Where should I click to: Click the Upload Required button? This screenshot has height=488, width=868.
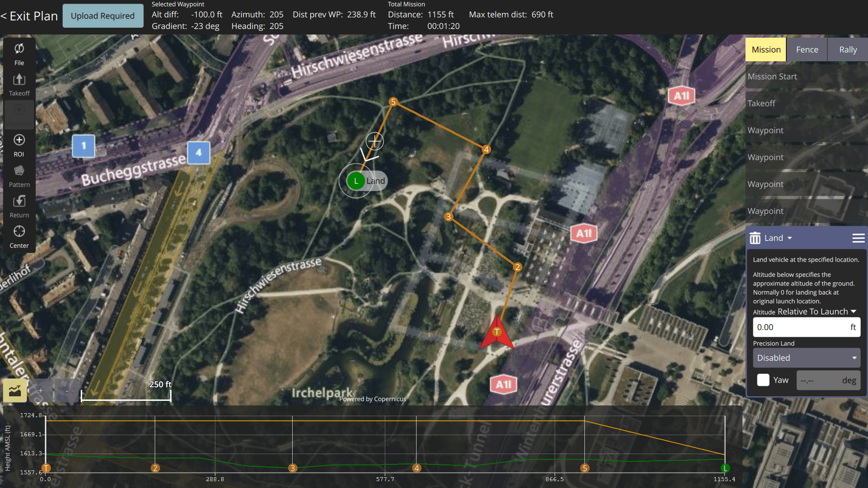pos(103,15)
